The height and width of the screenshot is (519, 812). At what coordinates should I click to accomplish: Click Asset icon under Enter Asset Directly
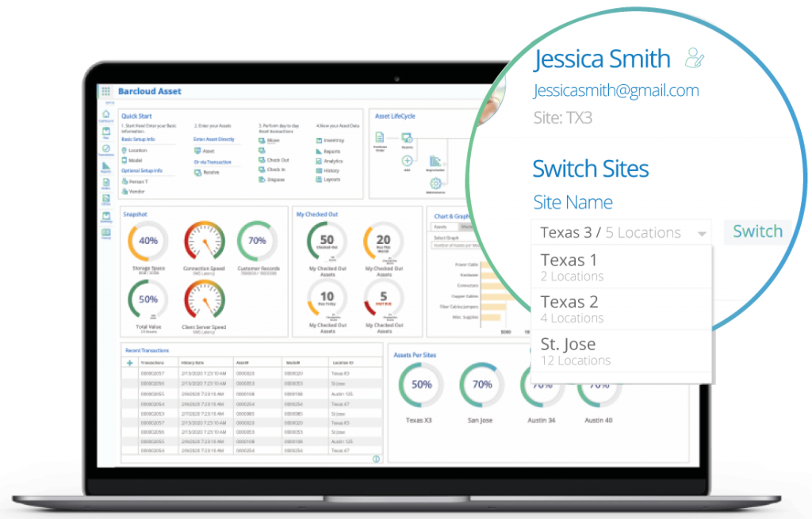(x=197, y=151)
